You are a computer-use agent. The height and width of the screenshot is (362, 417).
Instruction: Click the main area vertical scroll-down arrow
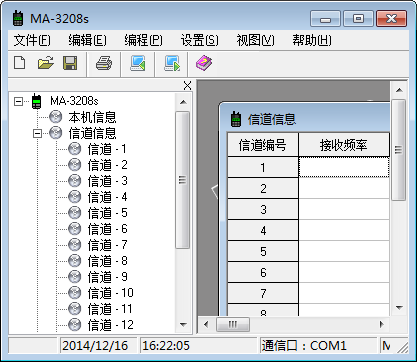coord(399,308)
